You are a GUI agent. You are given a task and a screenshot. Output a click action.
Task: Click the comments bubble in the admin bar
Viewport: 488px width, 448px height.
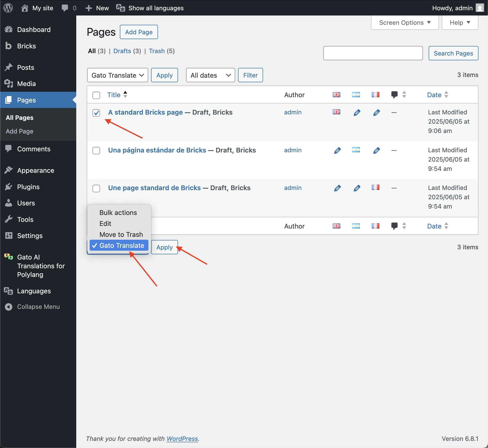(x=65, y=8)
